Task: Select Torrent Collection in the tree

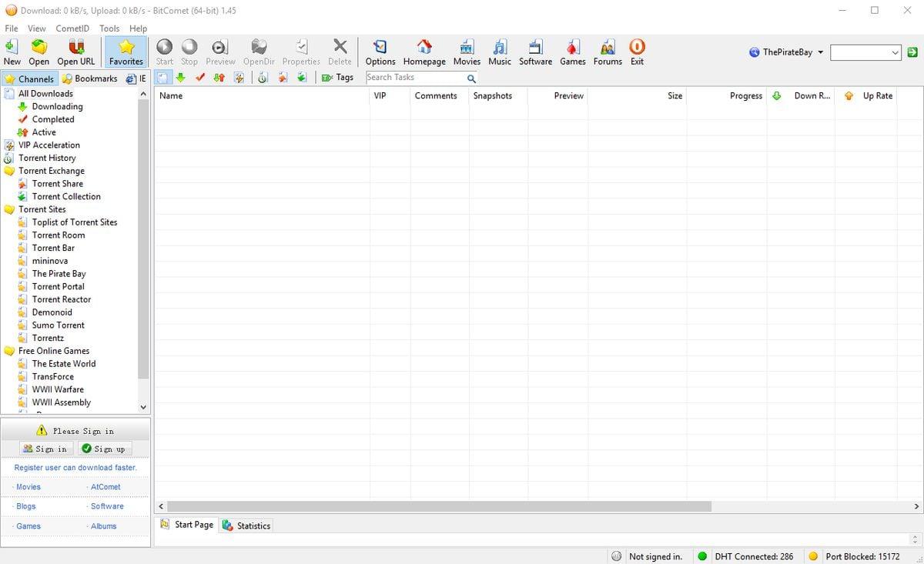Action: tap(66, 197)
